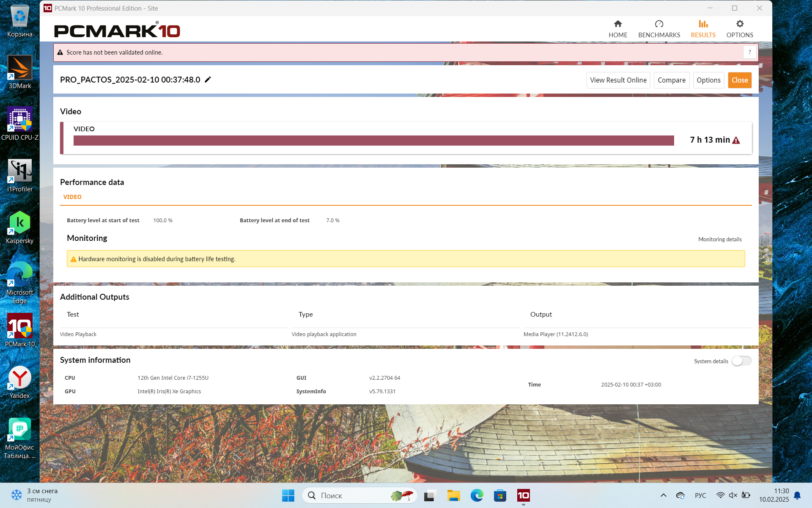The height and width of the screenshot is (508, 812).
Task: Click the VIDEO battery life result bar
Action: pyautogui.click(x=373, y=141)
